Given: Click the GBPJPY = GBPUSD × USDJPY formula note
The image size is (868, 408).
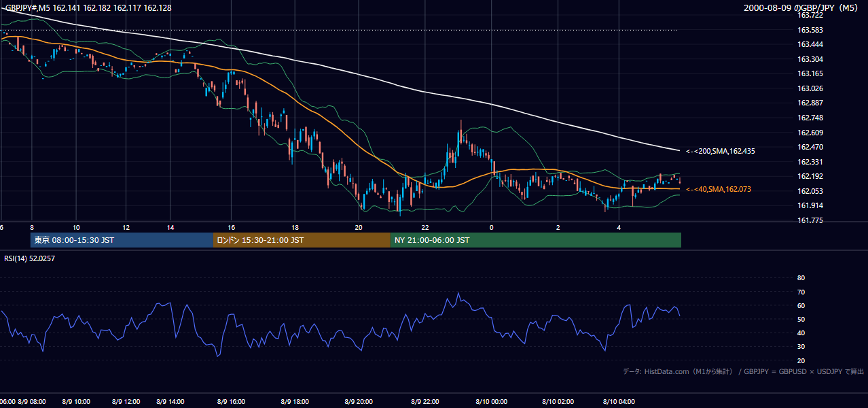Looking at the screenshot, I should pos(803,371).
